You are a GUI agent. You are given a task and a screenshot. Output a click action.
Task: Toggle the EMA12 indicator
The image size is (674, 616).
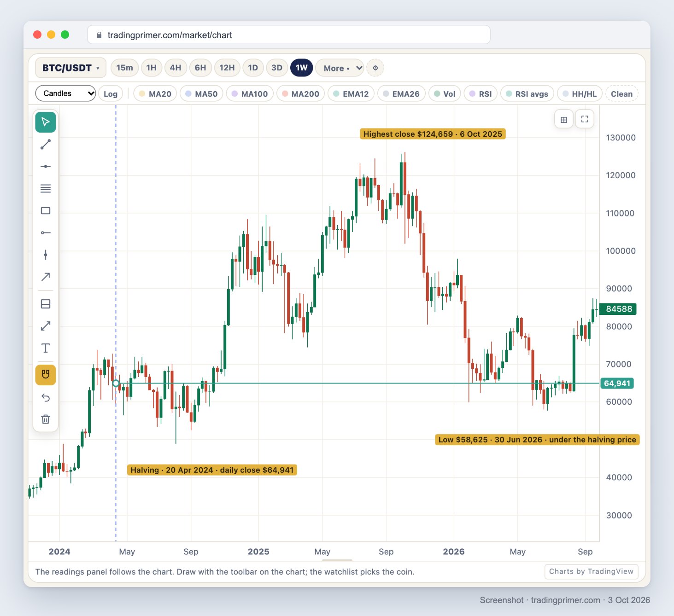(x=351, y=94)
